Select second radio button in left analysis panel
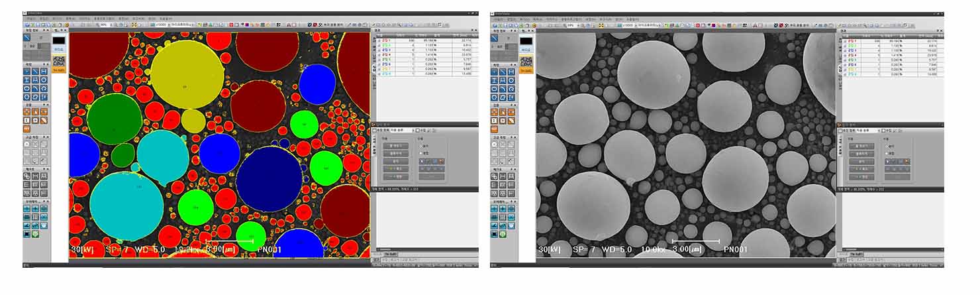 (422, 153)
